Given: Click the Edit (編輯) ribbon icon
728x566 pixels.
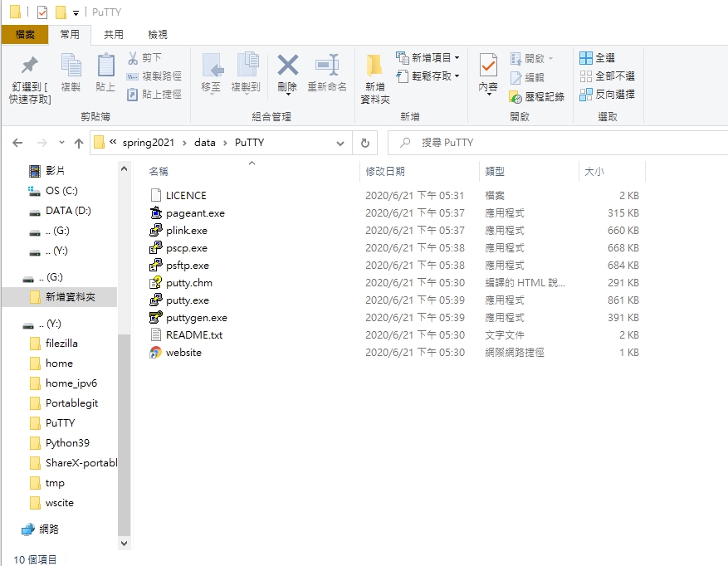Looking at the screenshot, I should [515, 77].
